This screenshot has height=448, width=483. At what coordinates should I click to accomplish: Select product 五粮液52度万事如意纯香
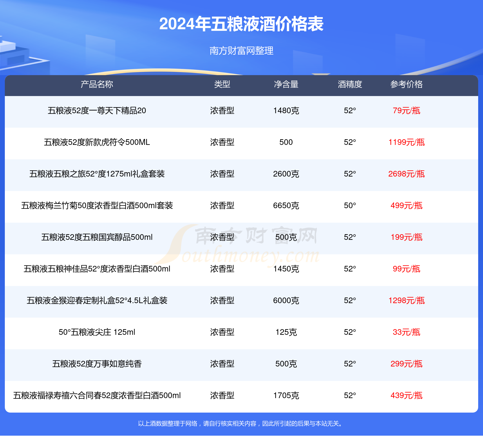coord(97,364)
